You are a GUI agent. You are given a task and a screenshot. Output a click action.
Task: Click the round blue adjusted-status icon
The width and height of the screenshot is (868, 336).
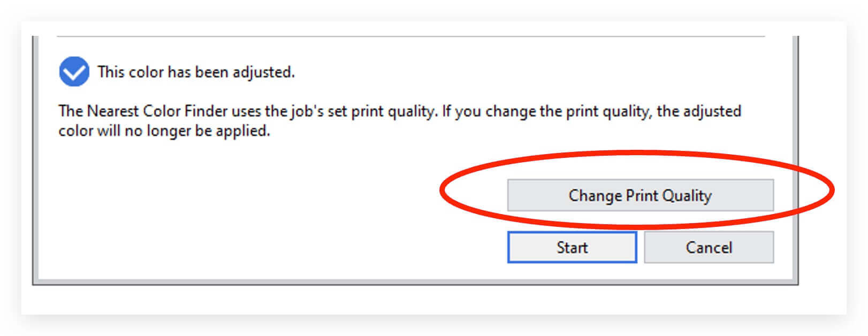click(x=74, y=72)
